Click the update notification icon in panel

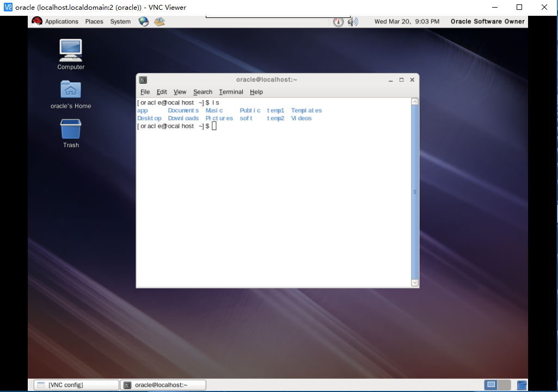[x=339, y=22]
